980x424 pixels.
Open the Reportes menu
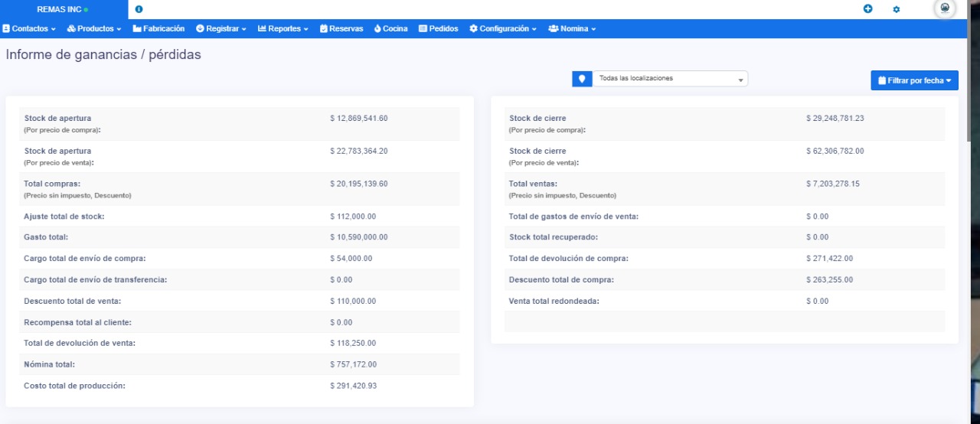283,28
